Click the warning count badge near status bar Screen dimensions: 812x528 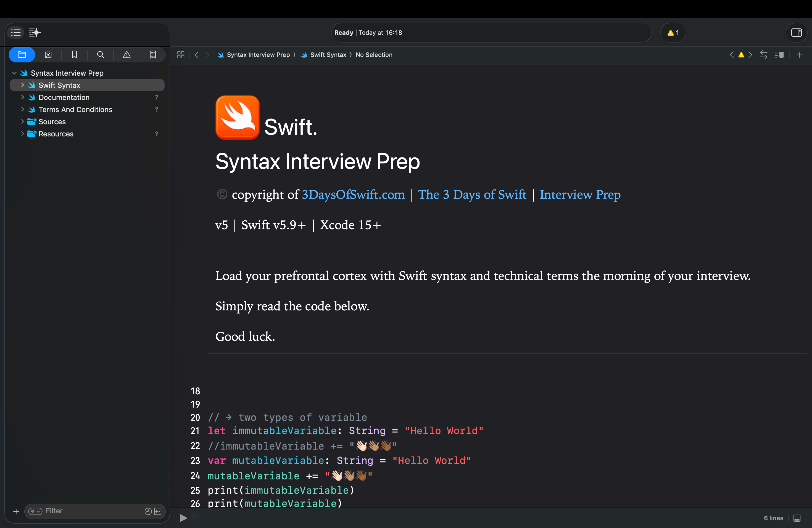[x=673, y=32]
